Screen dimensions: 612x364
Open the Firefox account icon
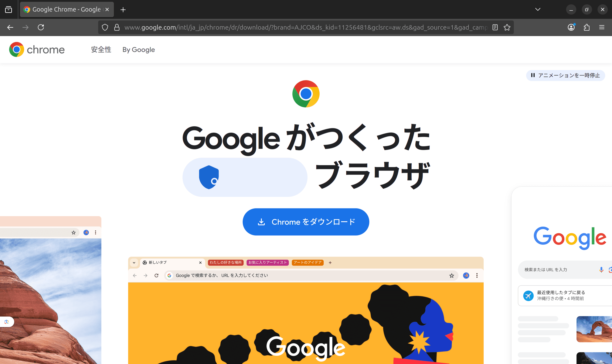point(571,27)
